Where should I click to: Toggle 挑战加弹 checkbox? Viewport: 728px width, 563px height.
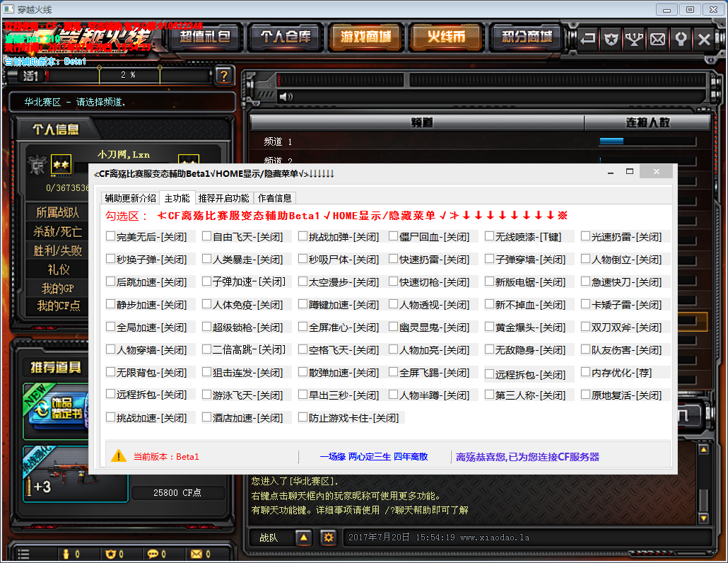point(303,236)
